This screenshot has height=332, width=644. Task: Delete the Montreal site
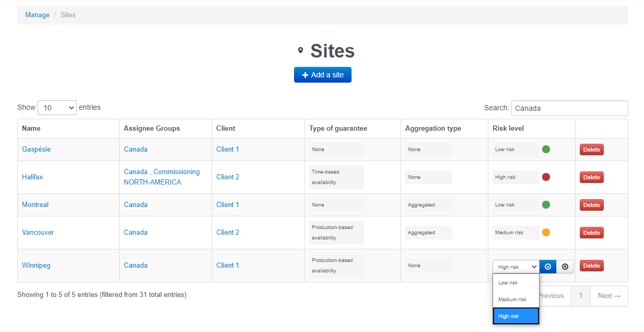click(x=591, y=204)
